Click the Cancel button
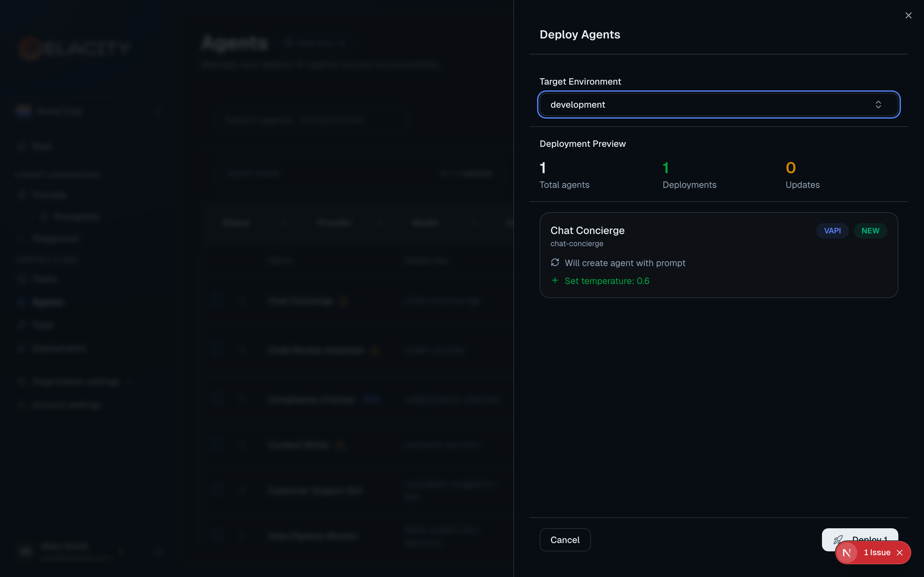 (565, 539)
